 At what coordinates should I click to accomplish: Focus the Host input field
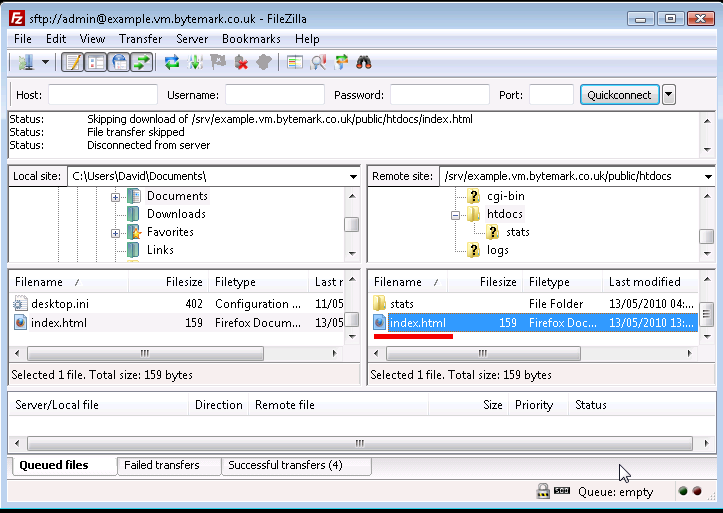tap(103, 94)
